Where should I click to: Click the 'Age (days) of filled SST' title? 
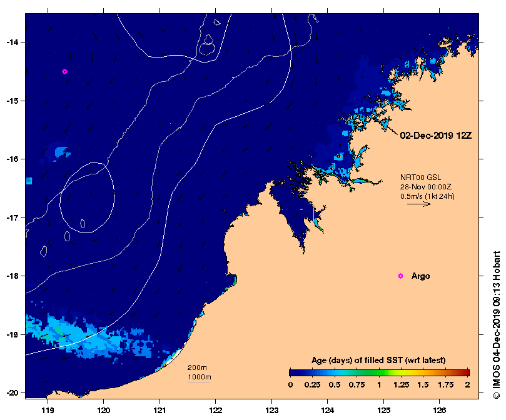[x=378, y=361]
